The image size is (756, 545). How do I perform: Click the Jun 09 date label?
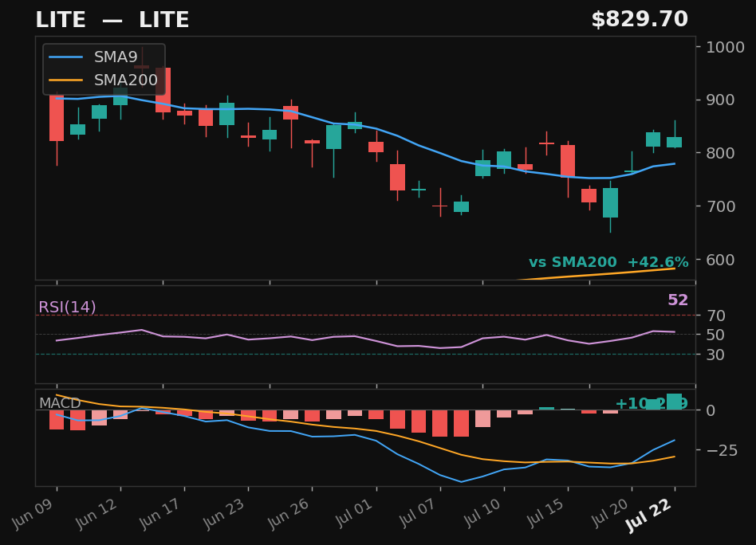(33, 514)
